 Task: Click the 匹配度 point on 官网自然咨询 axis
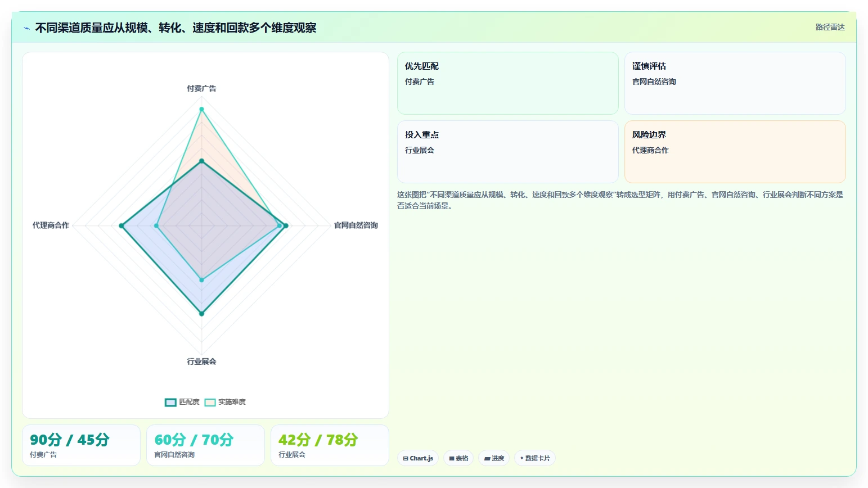coord(286,226)
